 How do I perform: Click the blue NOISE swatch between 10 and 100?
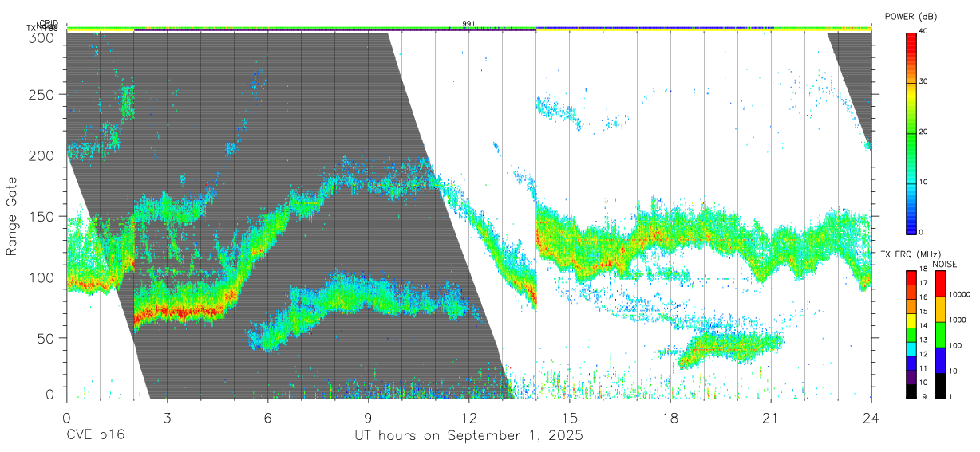(940, 360)
